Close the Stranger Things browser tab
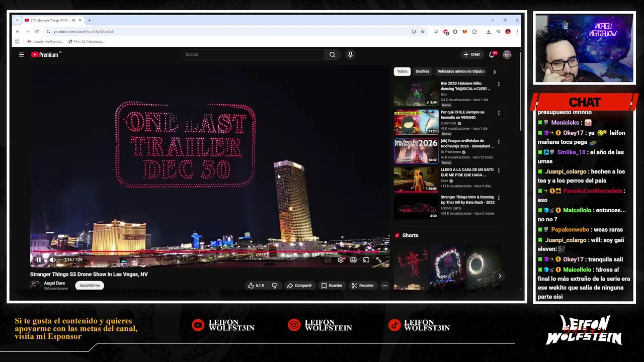Image resolution: width=644 pixels, height=362 pixels. (x=79, y=20)
